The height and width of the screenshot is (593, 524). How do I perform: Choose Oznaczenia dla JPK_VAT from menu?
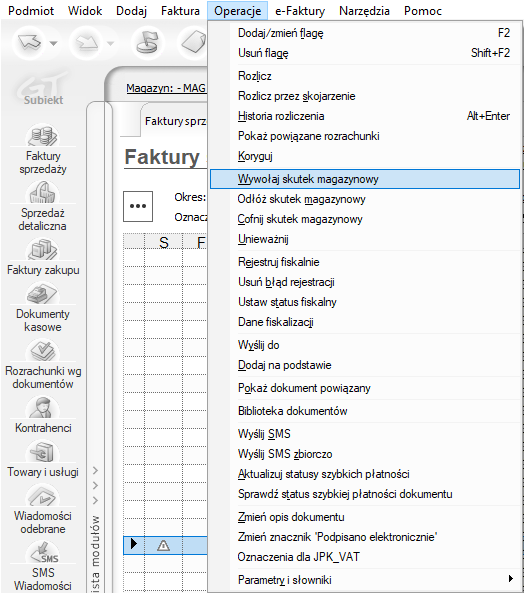tap(298, 557)
